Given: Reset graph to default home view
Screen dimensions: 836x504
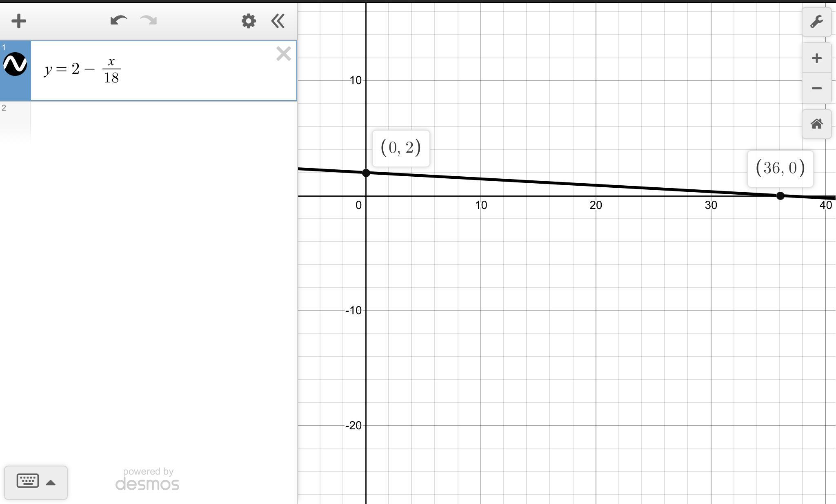Looking at the screenshot, I should click(x=816, y=124).
